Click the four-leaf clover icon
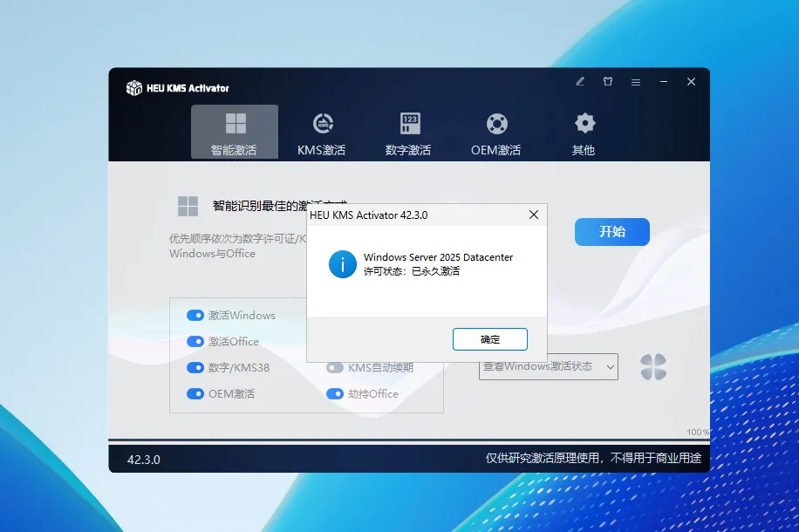The height and width of the screenshot is (532, 799). pos(653,367)
